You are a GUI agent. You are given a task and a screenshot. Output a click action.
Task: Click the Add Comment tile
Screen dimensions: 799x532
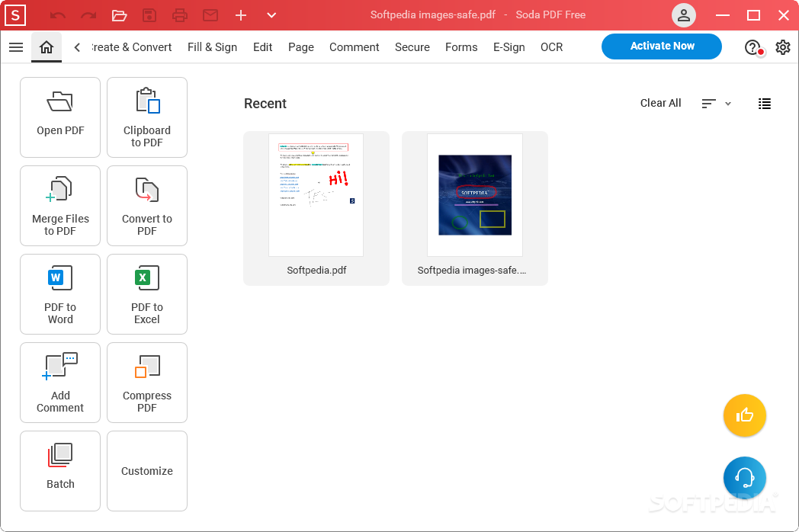60,383
